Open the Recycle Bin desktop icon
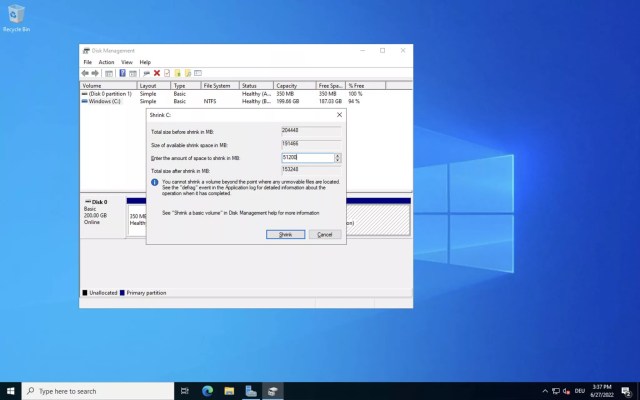 click(16, 18)
